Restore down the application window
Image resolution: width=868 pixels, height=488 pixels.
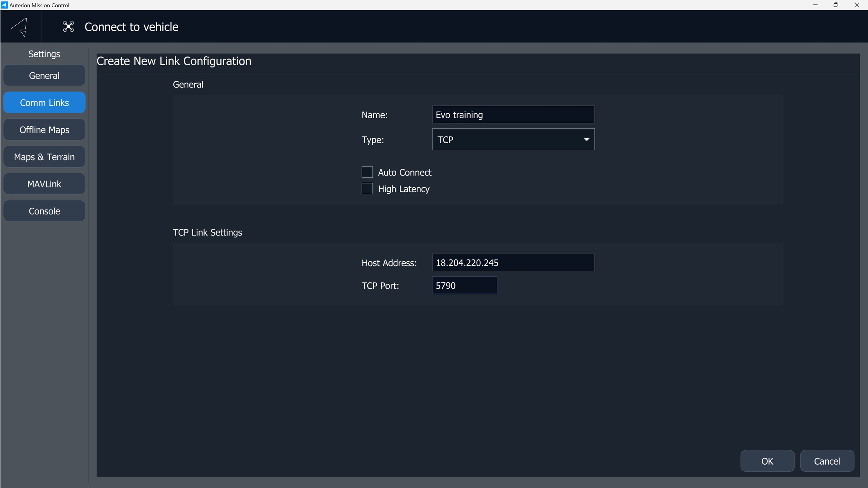(x=836, y=5)
